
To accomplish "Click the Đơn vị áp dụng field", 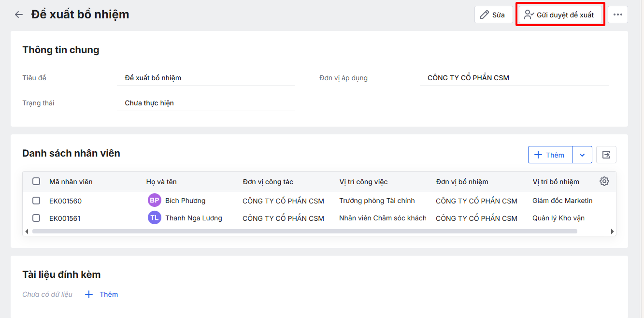I will coord(514,78).
